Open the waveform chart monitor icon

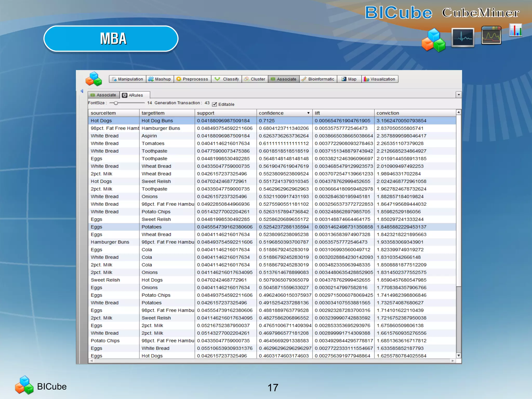click(491, 36)
